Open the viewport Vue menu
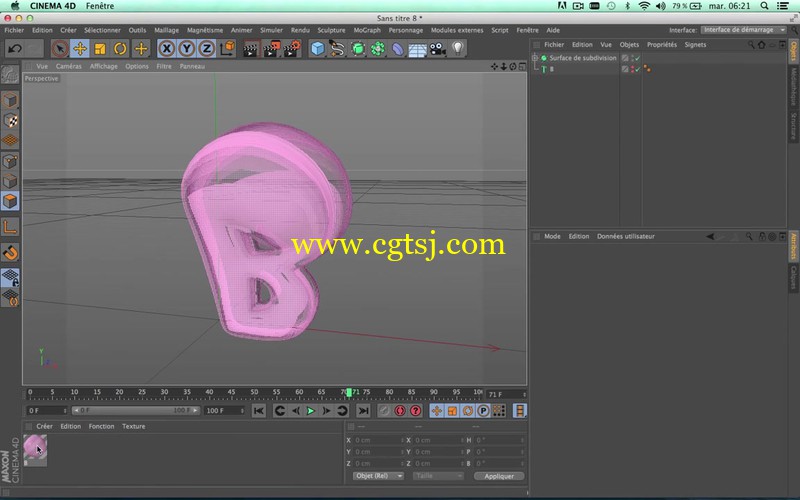The width and height of the screenshot is (800, 500). [x=42, y=66]
